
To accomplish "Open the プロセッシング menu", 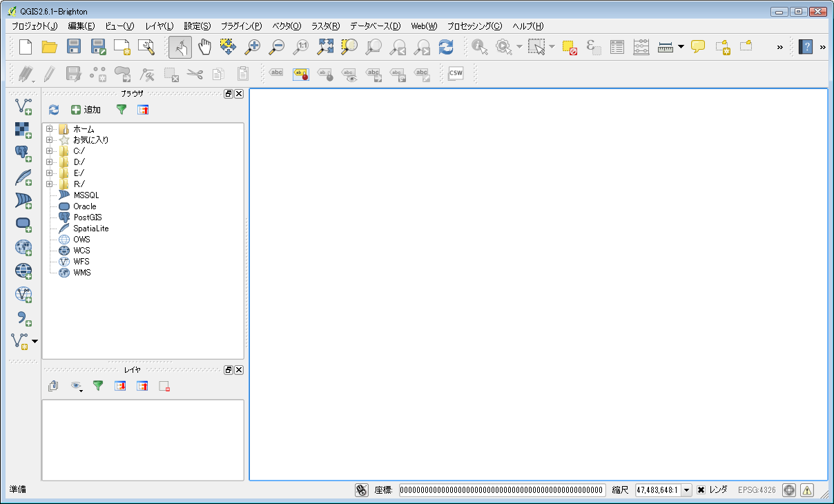I will click(x=475, y=26).
